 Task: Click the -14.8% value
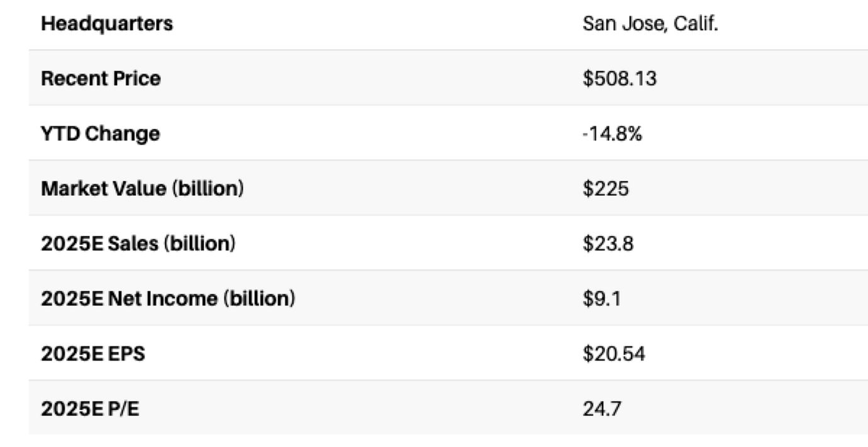(x=612, y=133)
